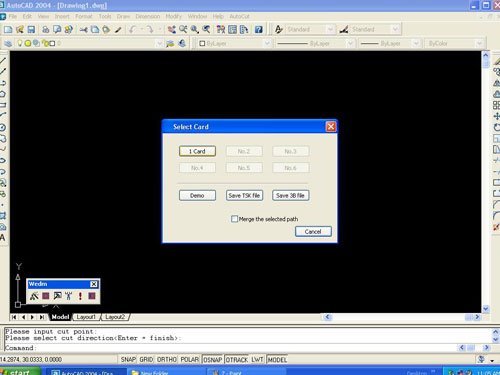Check Merge the selected path checkbox

(x=234, y=219)
